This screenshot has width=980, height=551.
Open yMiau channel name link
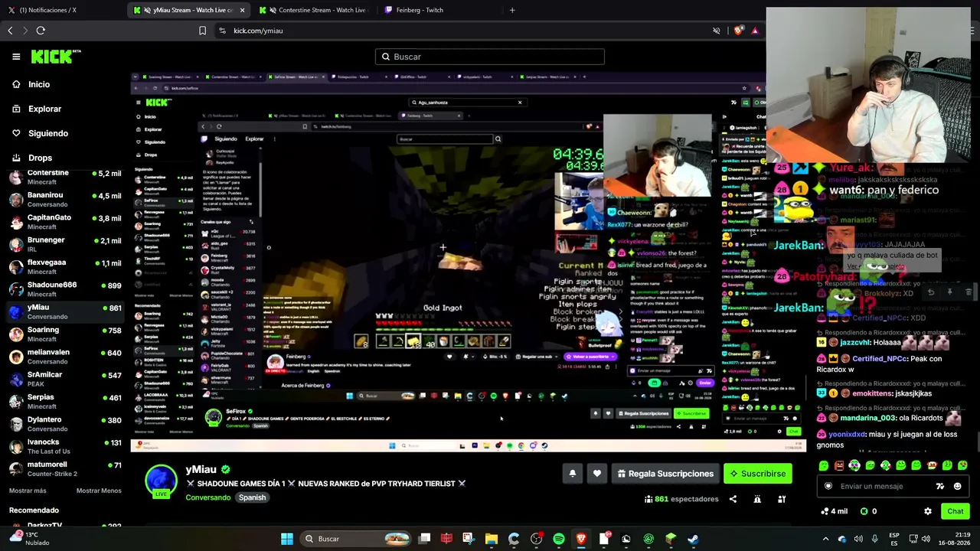pyautogui.click(x=201, y=469)
